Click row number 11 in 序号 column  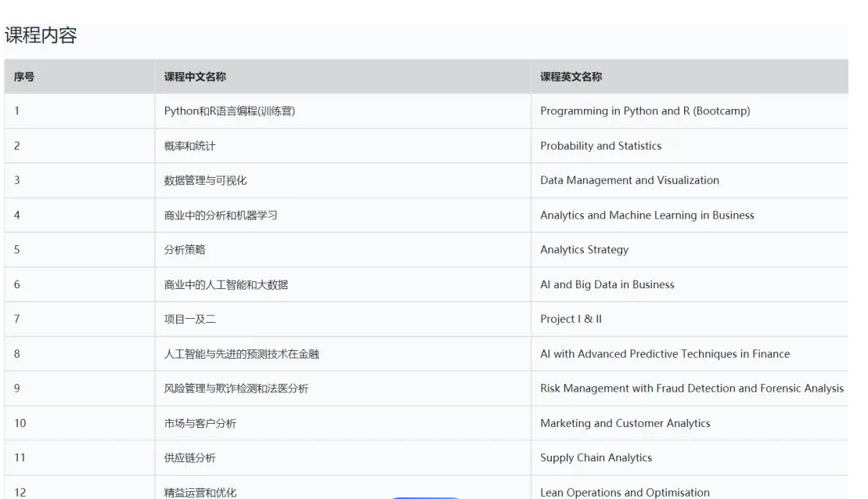pos(20,457)
